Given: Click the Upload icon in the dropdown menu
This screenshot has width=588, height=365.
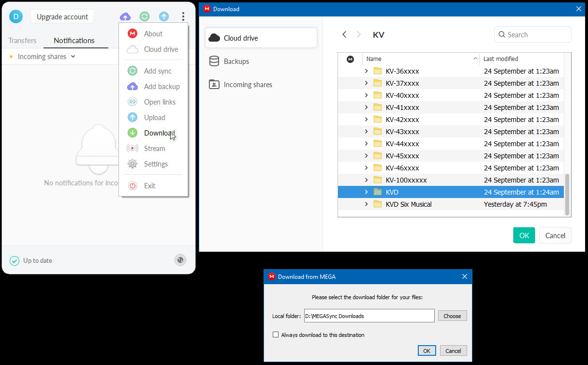Looking at the screenshot, I should (132, 118).
